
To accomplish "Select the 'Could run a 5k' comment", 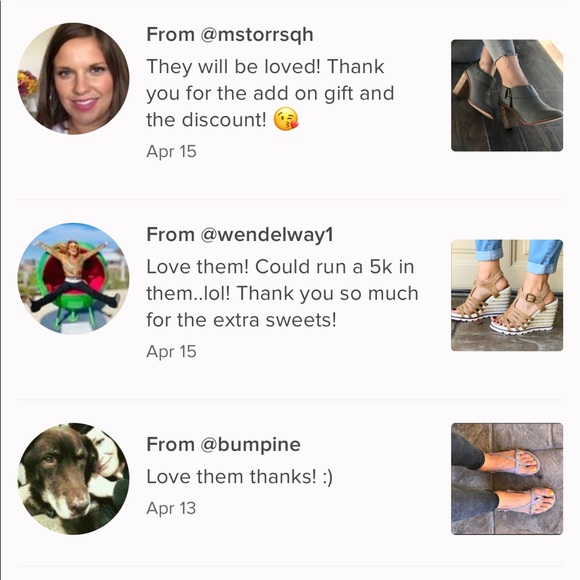I will point(282,293).
